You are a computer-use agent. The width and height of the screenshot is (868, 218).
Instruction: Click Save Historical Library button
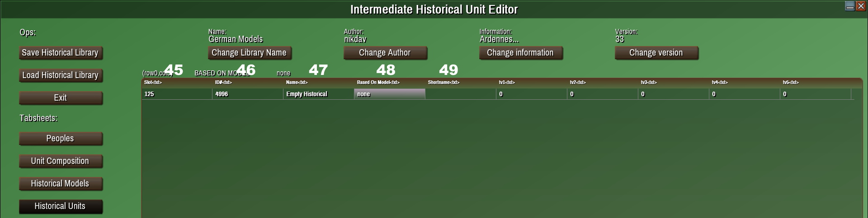[60, 53]
